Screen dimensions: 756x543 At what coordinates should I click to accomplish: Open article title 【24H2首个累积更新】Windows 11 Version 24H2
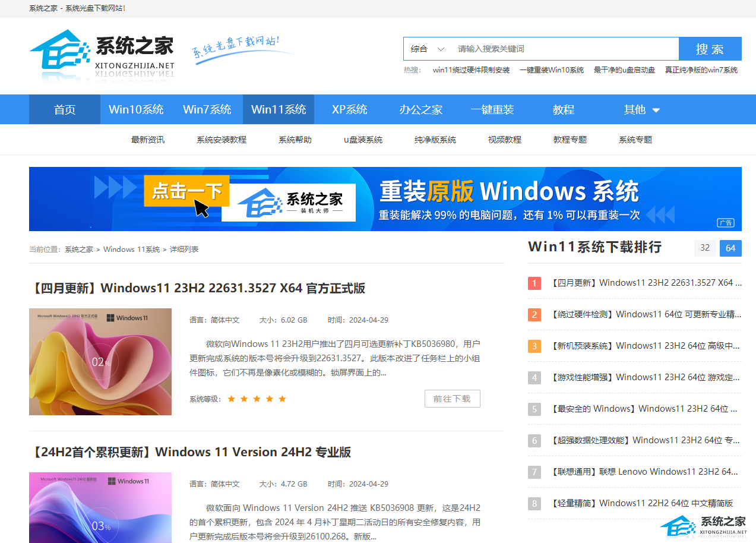(x=190, y=452)
